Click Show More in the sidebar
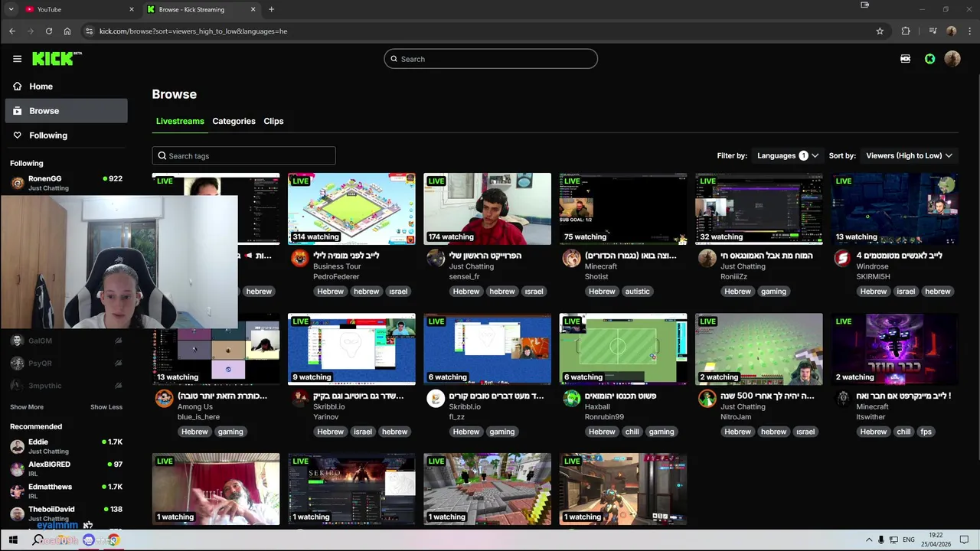The width and height of the screenshot is (980, 551). (27, 407)
